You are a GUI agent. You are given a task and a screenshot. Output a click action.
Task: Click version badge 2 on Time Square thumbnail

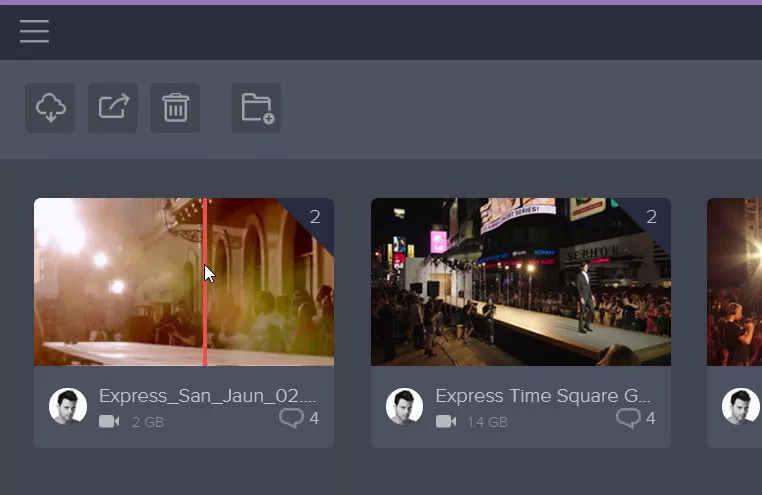point(652,217)
